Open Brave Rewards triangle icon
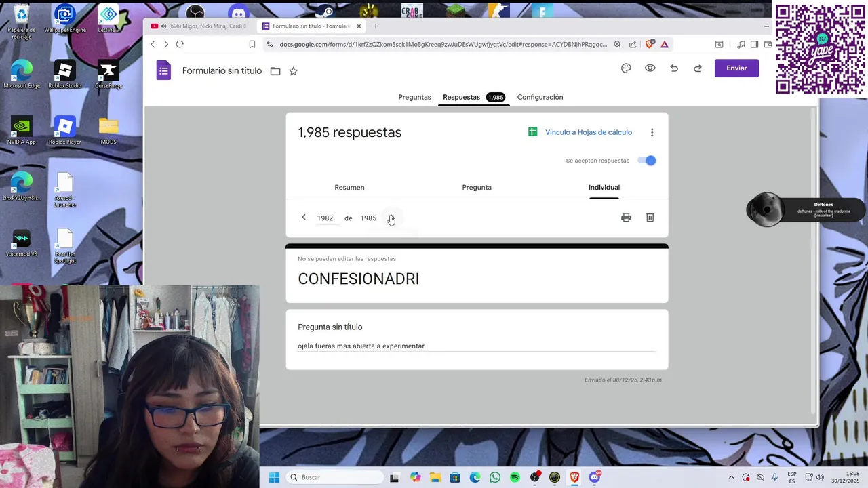 665,44
